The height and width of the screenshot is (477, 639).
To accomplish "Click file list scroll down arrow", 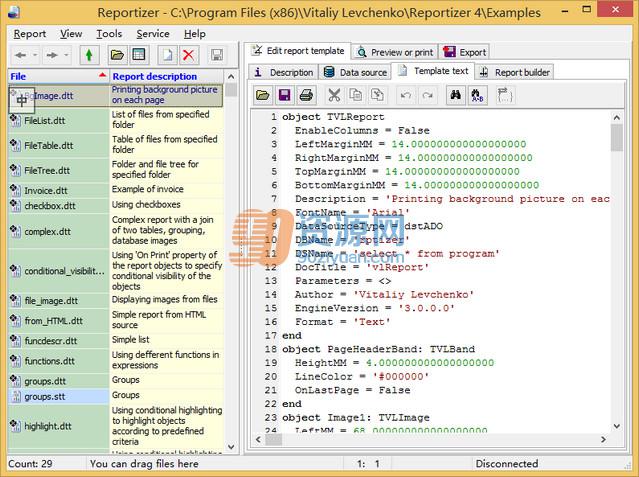I will [231, 447].
